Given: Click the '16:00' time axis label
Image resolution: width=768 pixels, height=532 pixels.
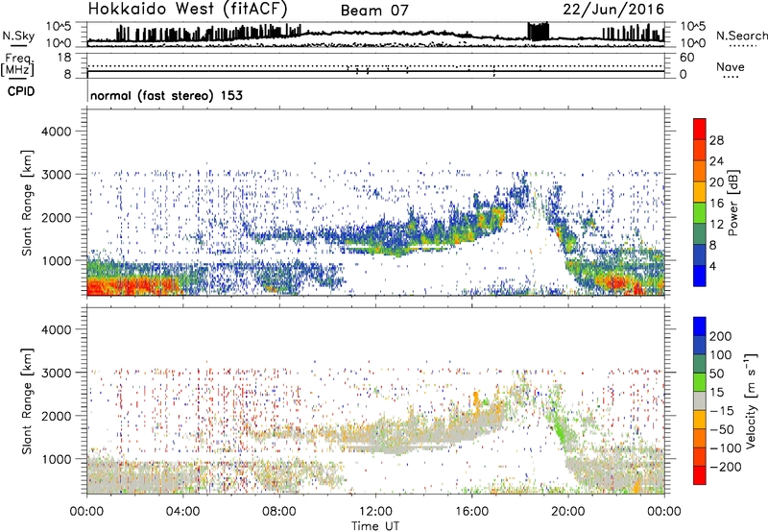Looking at the screenshot, I should click(x=471, y=512).
